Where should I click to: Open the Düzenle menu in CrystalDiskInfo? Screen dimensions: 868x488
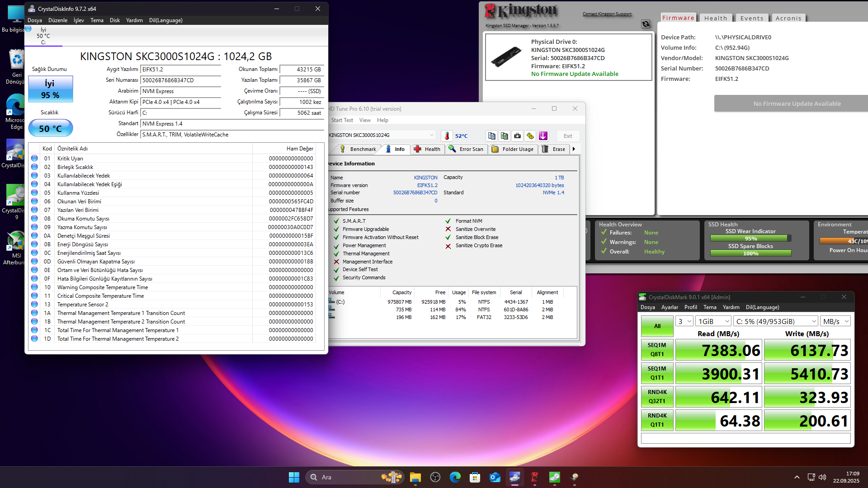(x=58, y=20)
